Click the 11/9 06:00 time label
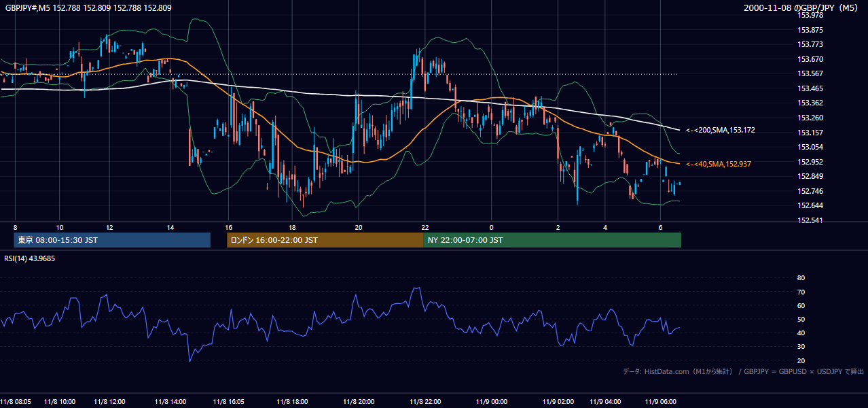 661,401
